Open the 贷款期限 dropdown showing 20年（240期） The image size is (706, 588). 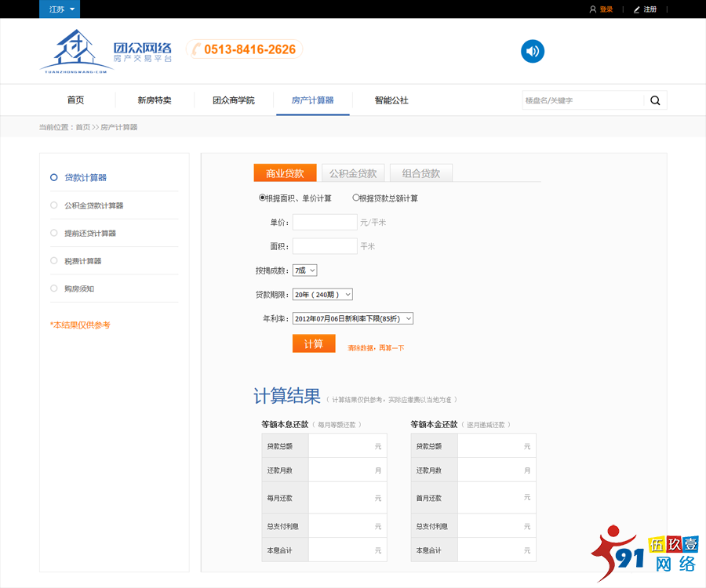(321, 294)
